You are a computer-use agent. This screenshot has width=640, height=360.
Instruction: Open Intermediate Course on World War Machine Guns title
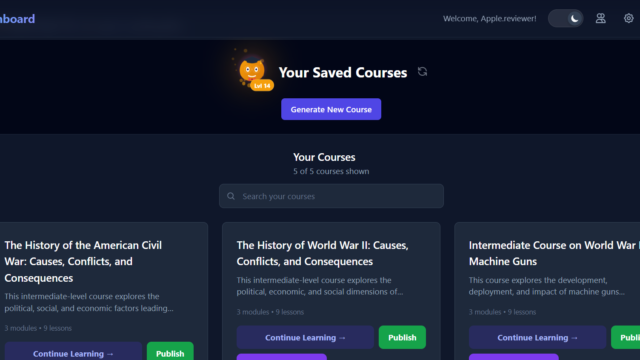click(554, 253)
